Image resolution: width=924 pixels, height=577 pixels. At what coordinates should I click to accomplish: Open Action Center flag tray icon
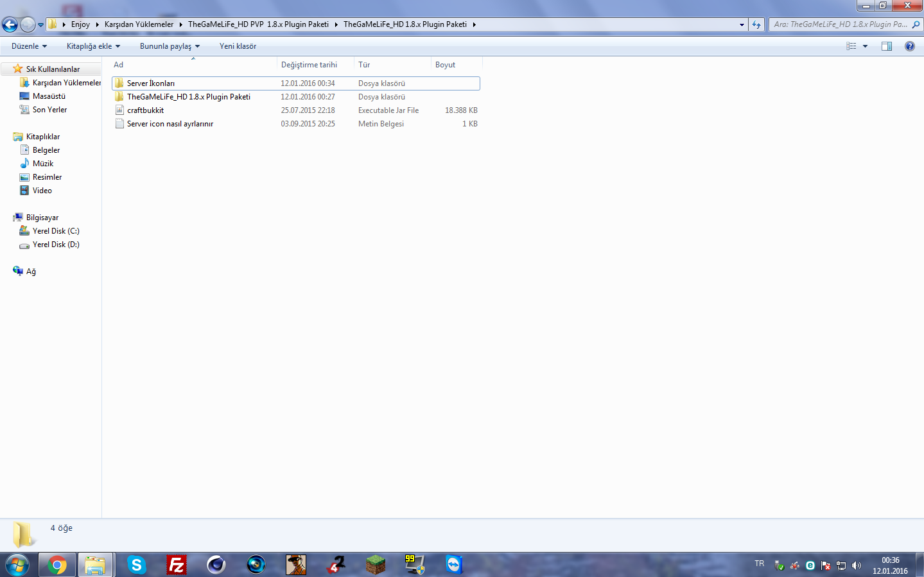826,565
